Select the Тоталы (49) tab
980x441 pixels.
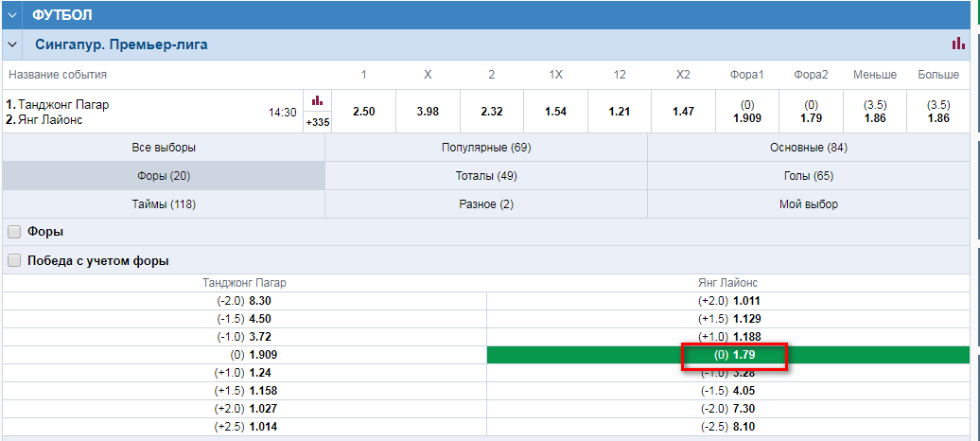[486, 176]
